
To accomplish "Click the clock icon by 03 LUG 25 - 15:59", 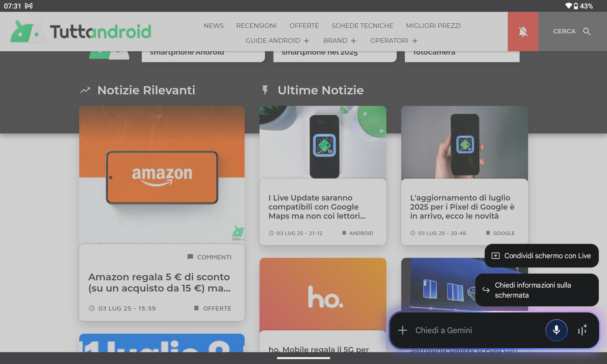I will pyautogui.click(x=92, y=308).
